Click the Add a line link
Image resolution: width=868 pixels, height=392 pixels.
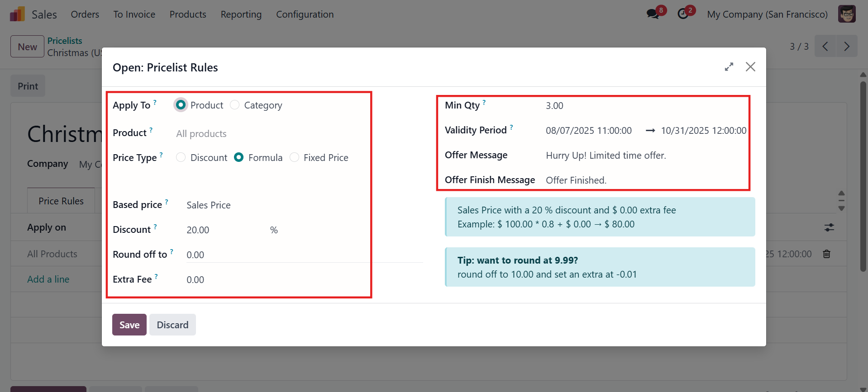48,279
